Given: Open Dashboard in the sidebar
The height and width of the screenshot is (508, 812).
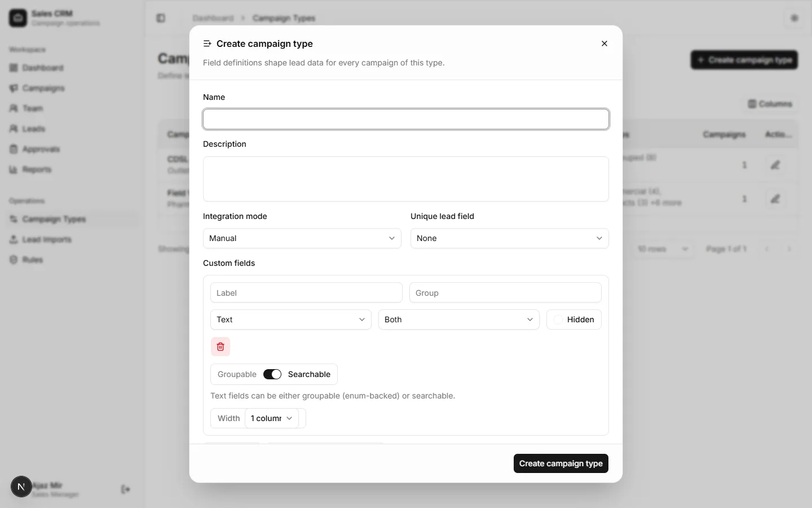Looking at the screenshot, I should tap(72, 68).
